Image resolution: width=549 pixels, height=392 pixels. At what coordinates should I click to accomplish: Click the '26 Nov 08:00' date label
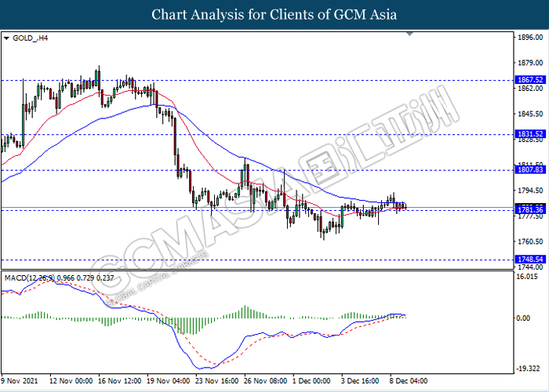pyautogui.click(x=266, y=381)
